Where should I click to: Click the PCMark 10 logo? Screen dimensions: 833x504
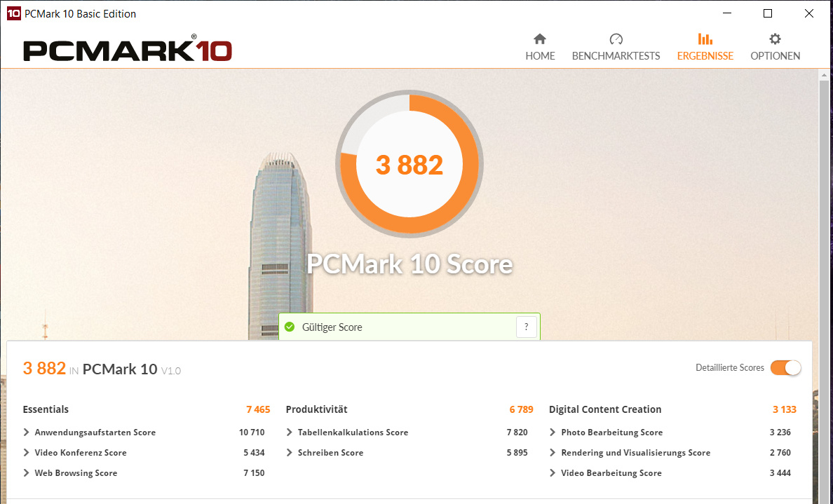coord(128,48)
